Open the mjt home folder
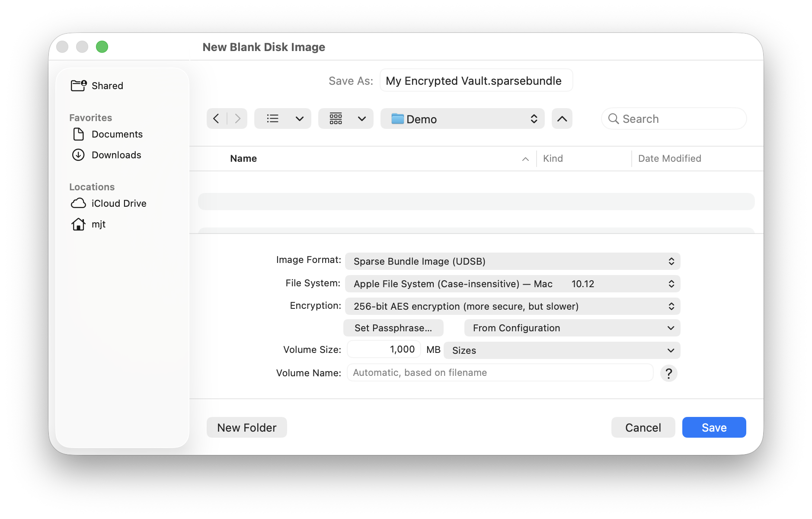812x519 pixels. click(99, 224)
